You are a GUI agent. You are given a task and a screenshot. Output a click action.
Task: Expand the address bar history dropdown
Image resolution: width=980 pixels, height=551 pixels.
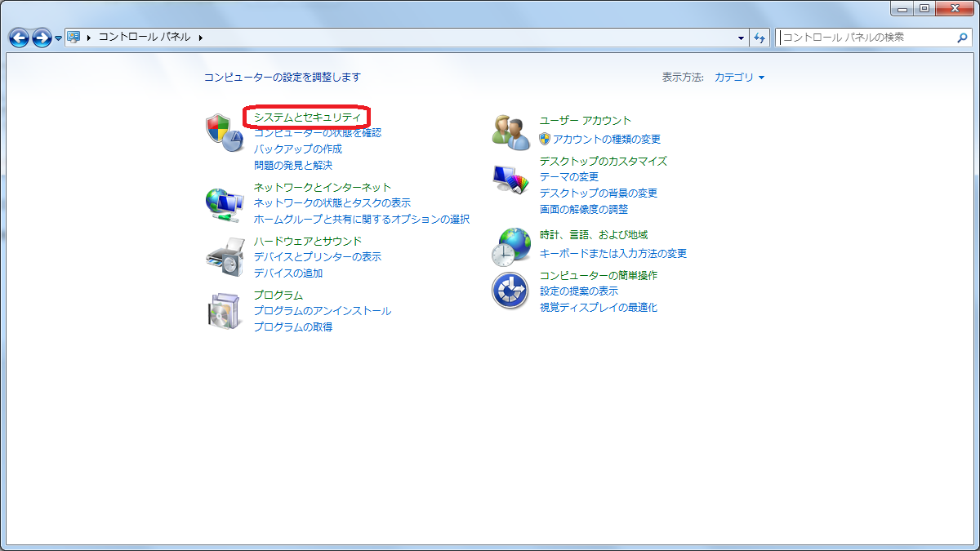(x=742, y=38)
